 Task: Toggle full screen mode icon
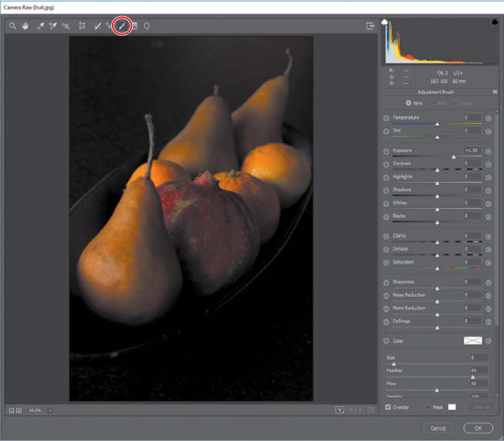click(370, 26)
